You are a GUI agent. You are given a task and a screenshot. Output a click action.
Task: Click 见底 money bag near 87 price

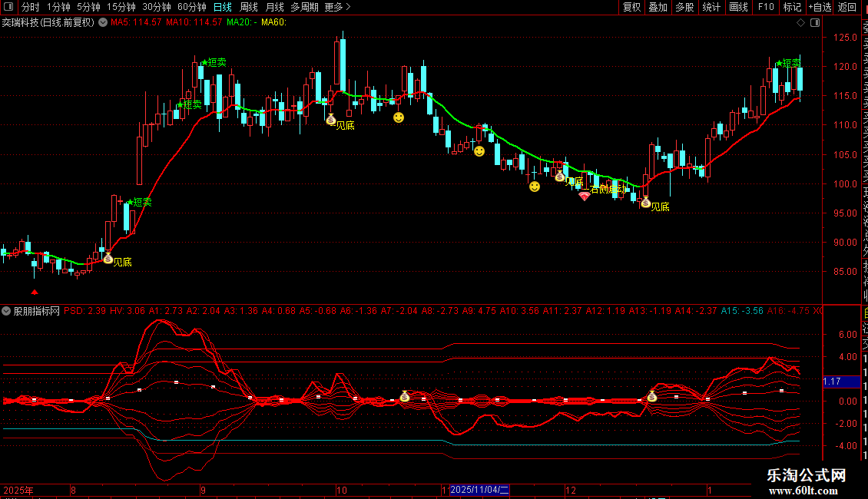[108, 259]
